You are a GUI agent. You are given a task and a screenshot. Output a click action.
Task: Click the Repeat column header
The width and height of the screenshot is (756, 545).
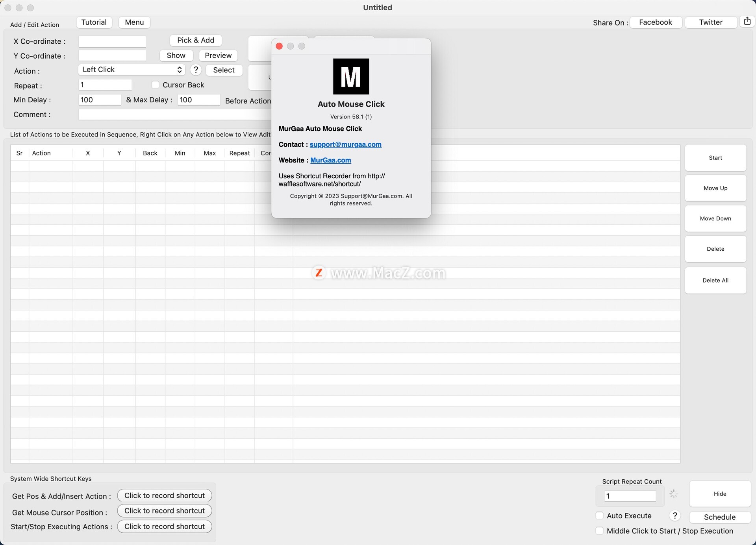[x=240, y=153]
